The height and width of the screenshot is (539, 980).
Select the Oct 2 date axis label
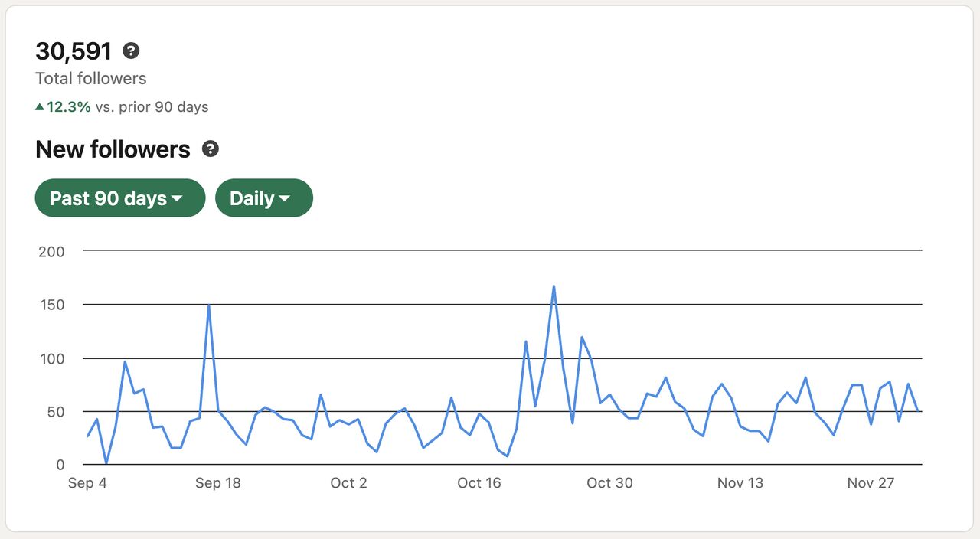pyautogui.click(x=348, y=483)
